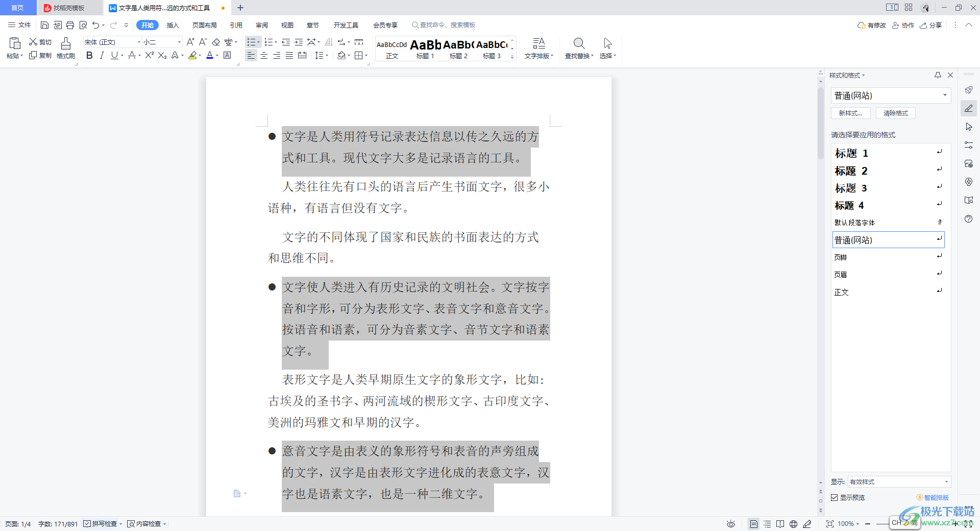Increase font size with A+ icon
This screenshot has height=531, width=980.
[190, 42]
